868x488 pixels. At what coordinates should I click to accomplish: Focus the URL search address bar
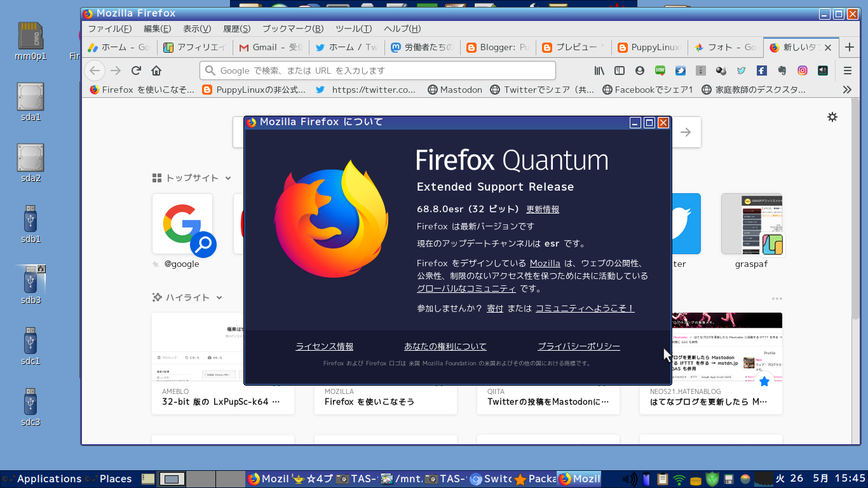point(378,71)
